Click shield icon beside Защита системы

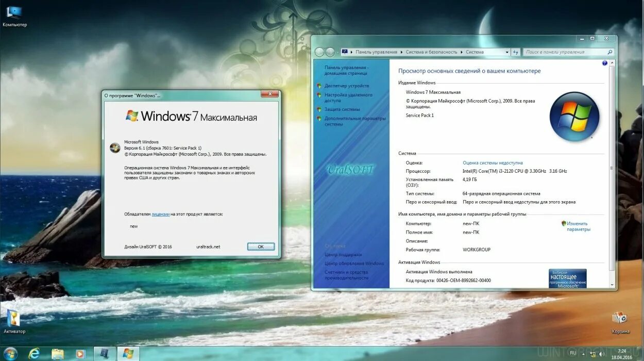(319, 109)
